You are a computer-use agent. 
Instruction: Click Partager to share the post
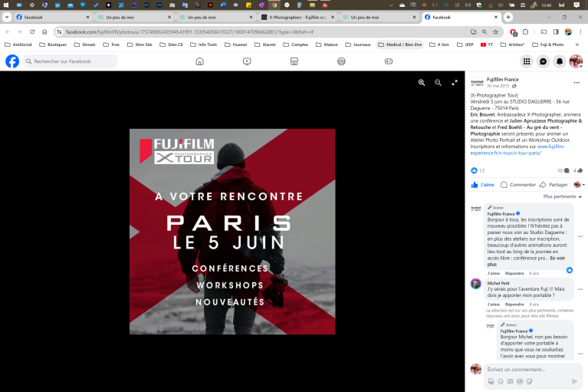[554, 185]
